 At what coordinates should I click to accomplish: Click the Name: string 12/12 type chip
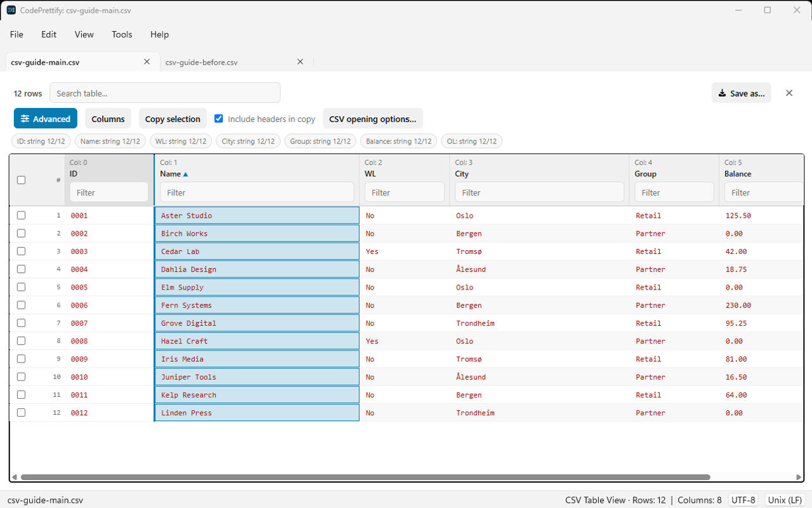110,141
